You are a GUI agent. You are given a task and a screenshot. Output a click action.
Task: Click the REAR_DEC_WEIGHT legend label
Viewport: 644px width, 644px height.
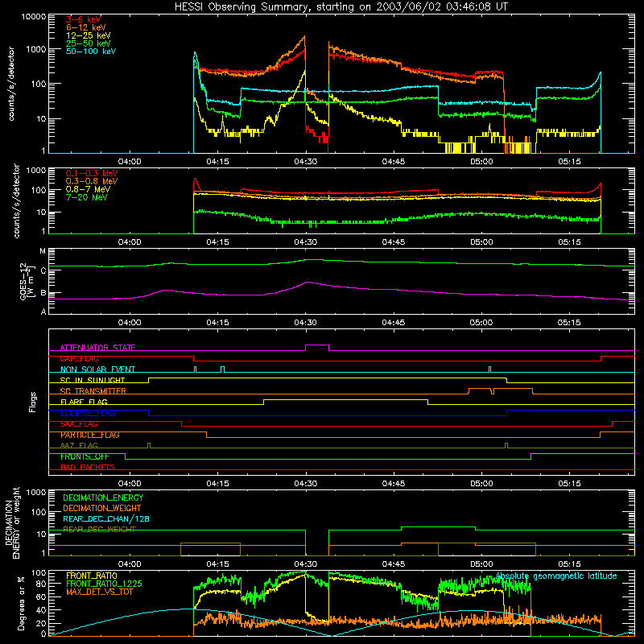tap(99, 530)
